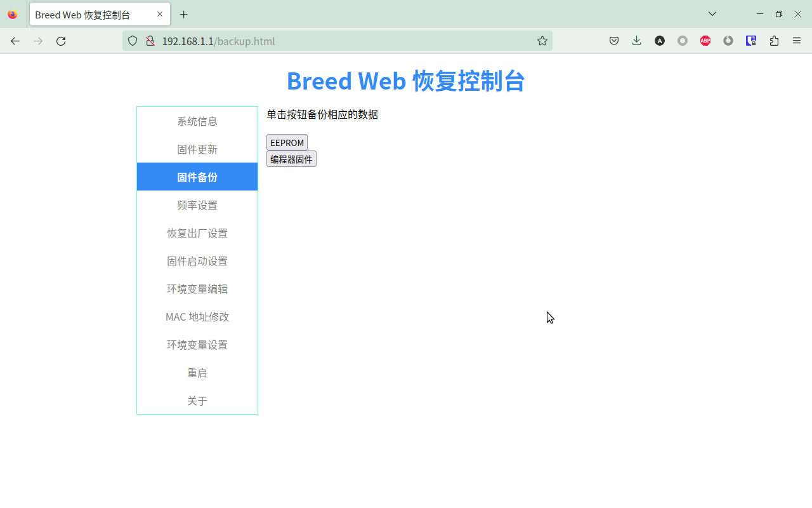
Task: Open the 系统信息 menu item
Action: tap(197, 121)
